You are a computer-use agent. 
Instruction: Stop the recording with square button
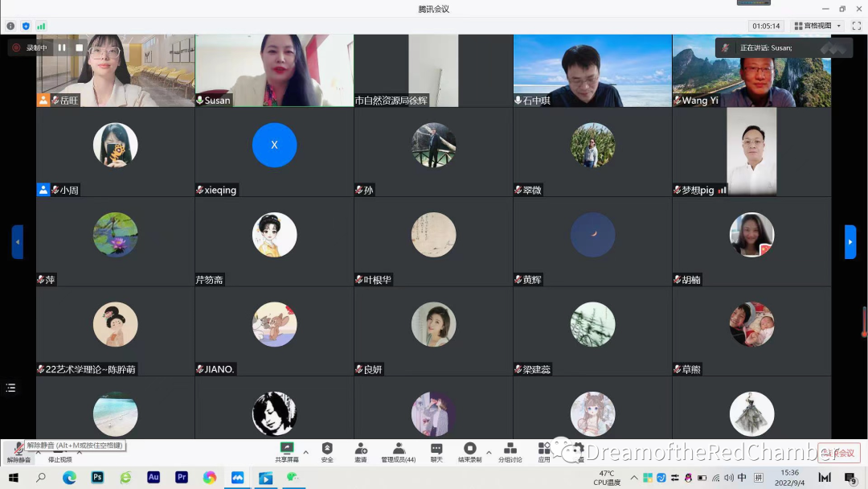[x=79, y=47]
